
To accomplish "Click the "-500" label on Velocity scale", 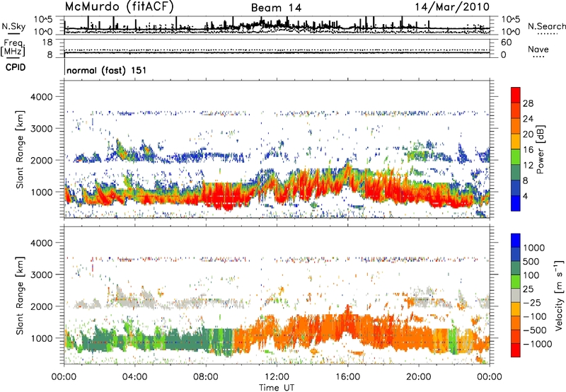I will coord(536,330).
